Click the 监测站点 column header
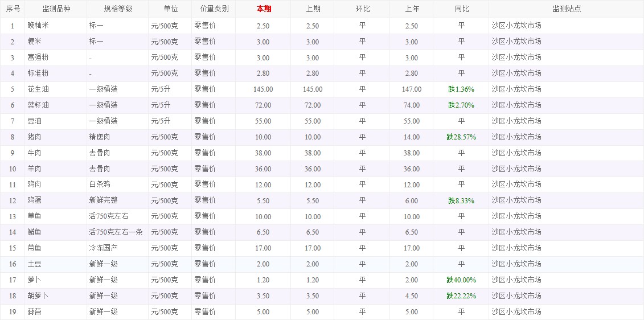This screenshot has width=644, height=320. [x=567, y=9]
